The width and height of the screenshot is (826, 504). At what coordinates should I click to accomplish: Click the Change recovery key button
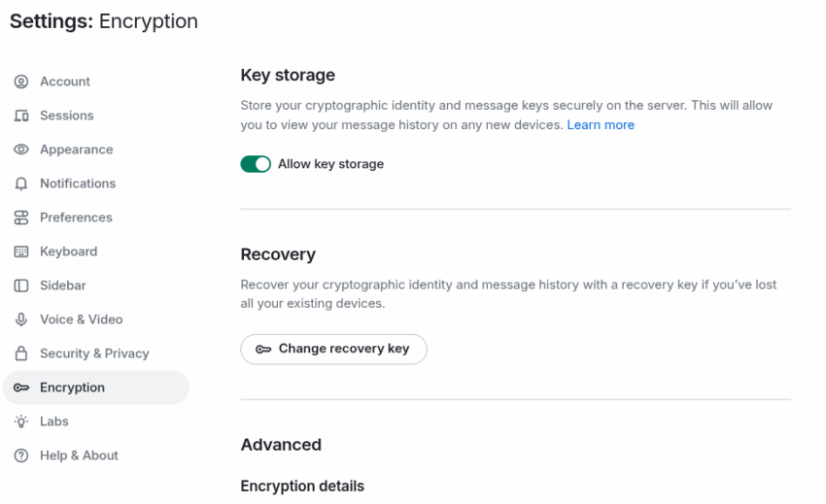(x=333, y=350)
